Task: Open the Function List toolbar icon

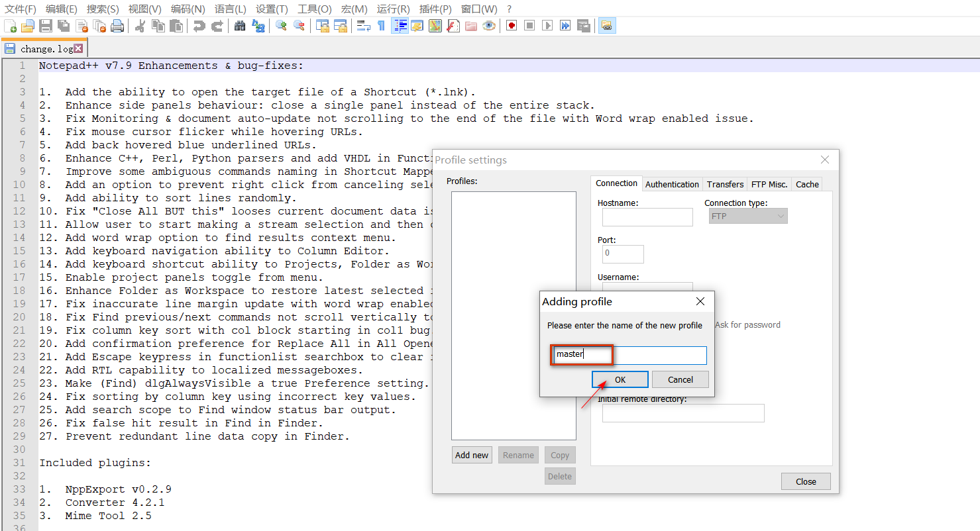Action: click(x=453, y=26)
